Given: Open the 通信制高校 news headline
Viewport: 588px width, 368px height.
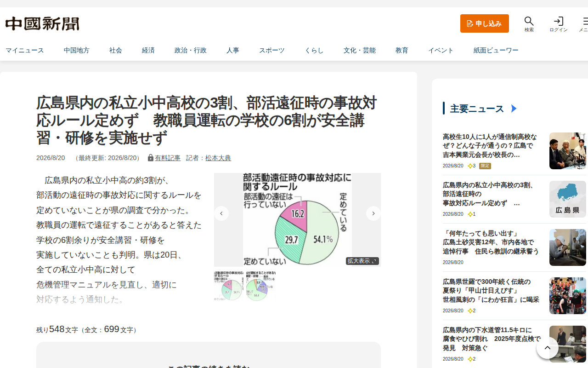Looking at the screenshot, I should coord(490,146).
